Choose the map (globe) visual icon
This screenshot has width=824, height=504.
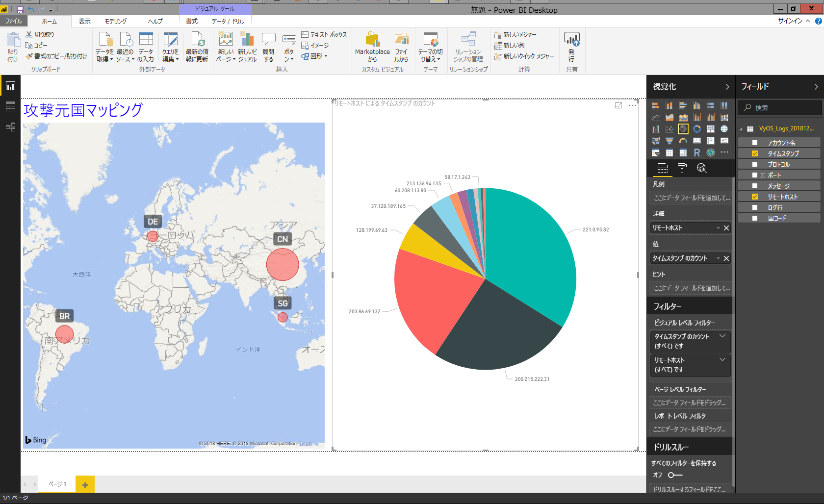pyautogui.click(x=724, y=129)
